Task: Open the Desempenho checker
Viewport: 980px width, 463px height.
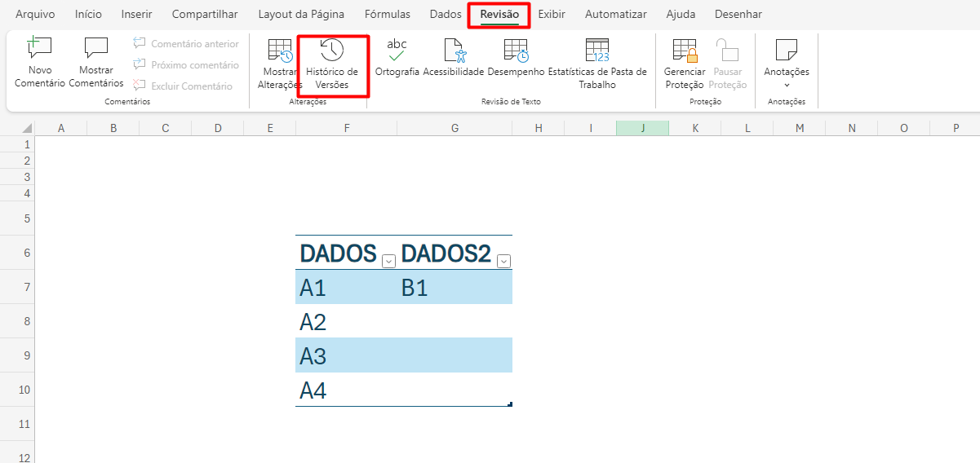Action: [x=516, y=51]
